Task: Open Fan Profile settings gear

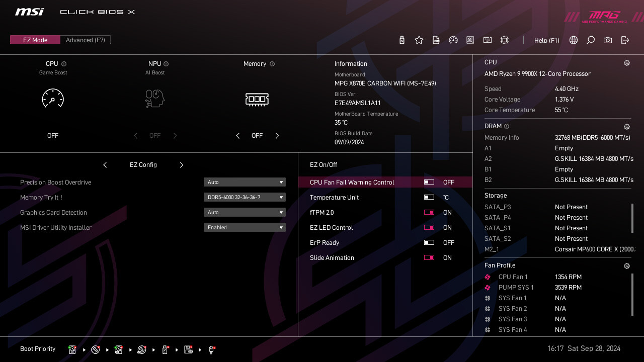Action: point(627,266)
